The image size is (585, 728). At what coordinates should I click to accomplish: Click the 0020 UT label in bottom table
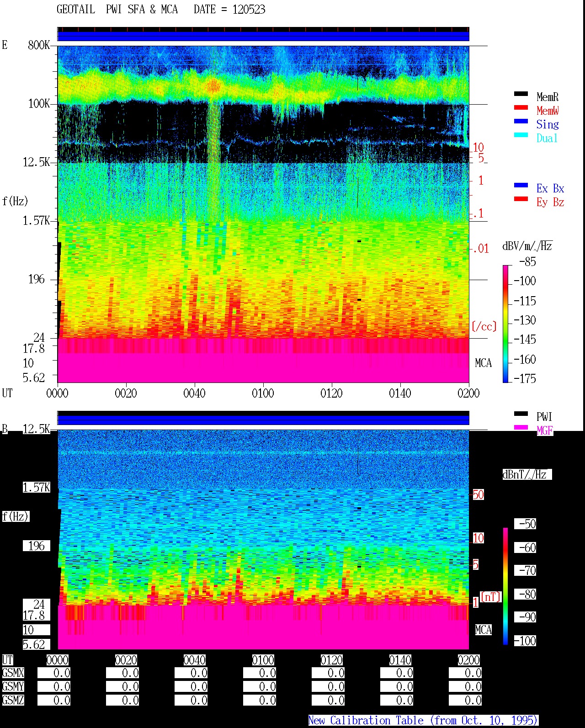(x=126, y=660)
